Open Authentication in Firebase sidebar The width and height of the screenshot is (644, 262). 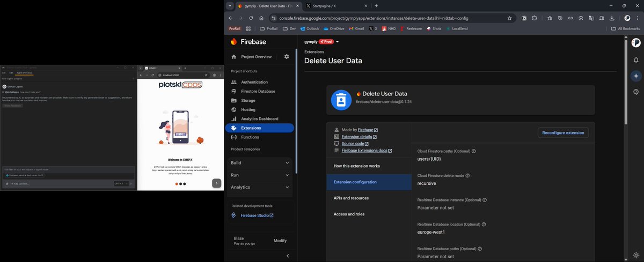pyautogui.click(x=254, y=82)
